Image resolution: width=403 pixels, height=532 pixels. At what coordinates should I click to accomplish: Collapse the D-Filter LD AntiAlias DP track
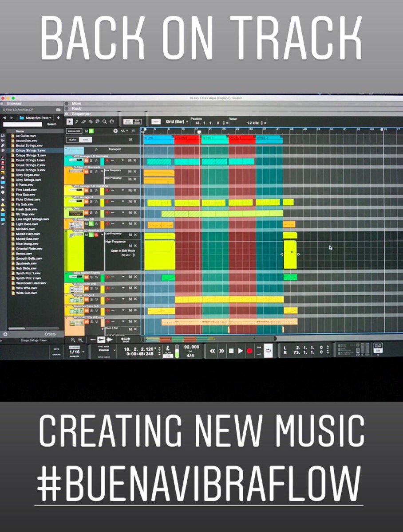coord(66,231)
